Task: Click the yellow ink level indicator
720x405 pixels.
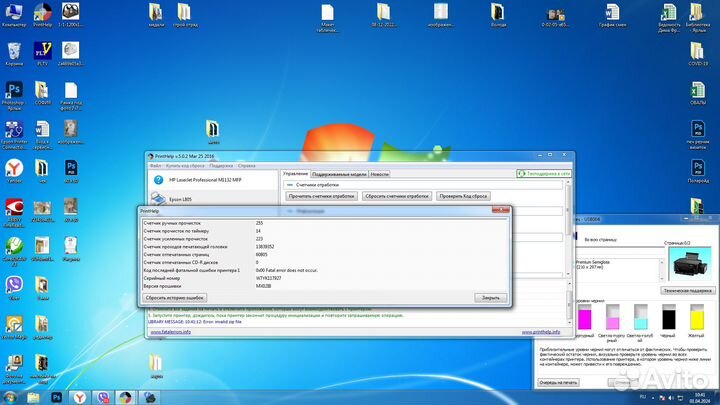Action: point(697,317)
